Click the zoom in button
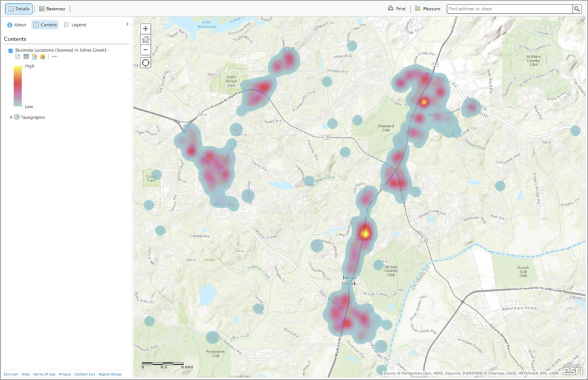The width and height of the screenshot is (588, 380). coord(145,28)
